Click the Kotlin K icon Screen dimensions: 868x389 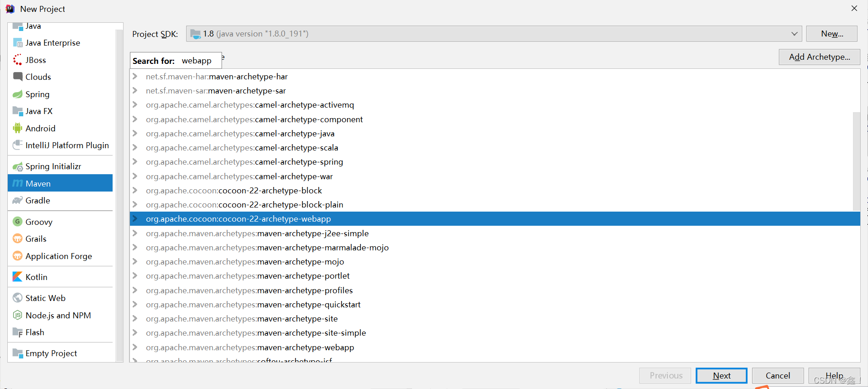(18, 277)
